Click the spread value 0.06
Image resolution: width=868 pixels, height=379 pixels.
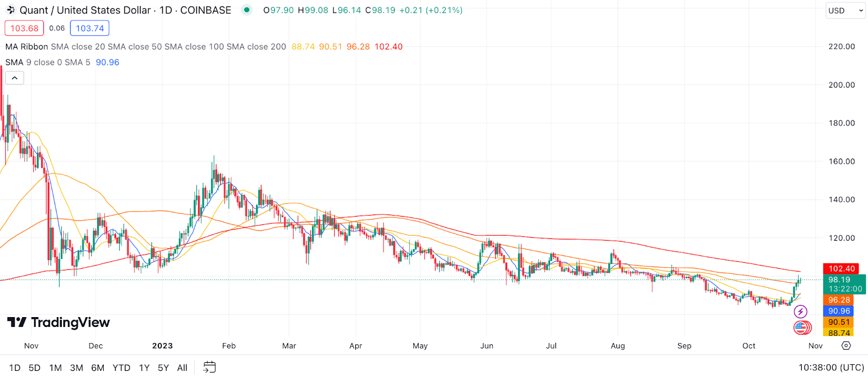click(x=56, y=28)
